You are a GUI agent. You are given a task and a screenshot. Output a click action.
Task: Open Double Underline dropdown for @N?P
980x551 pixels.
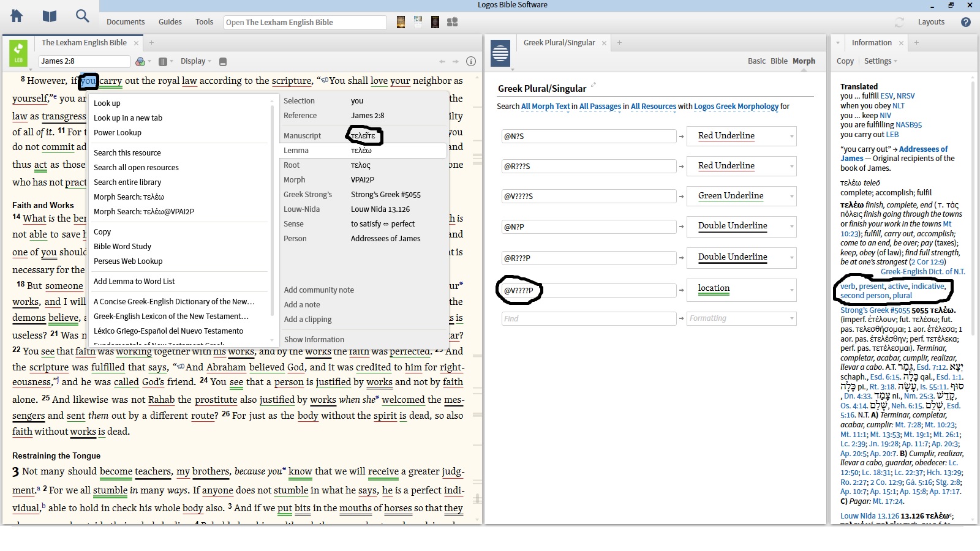(741, 226)
